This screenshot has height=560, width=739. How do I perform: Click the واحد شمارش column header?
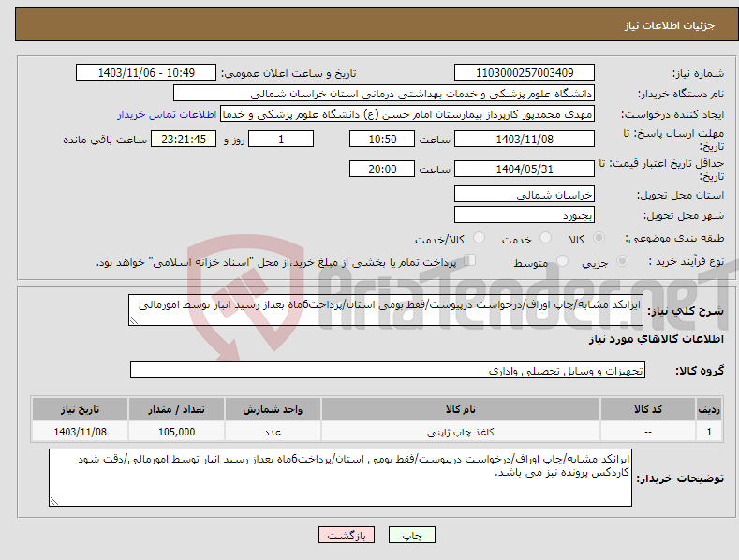pos(273,409)
